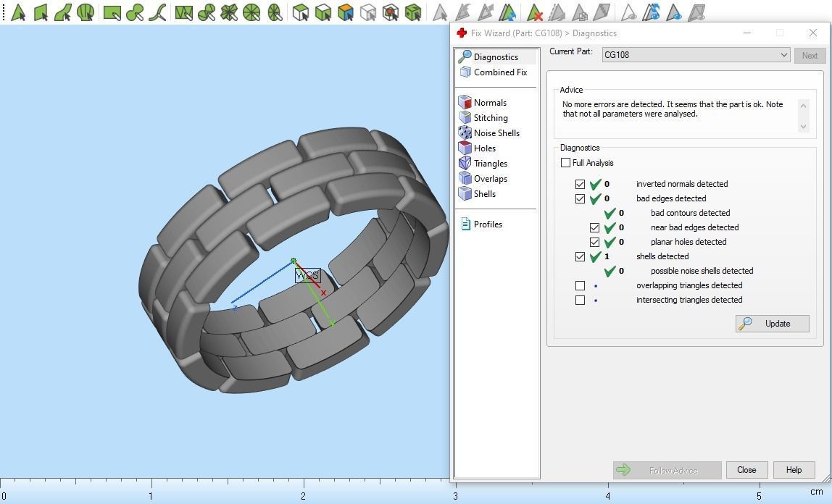Uncheck inverted normals detected checkbox
The width and height of the screenshot is (832, 504).
click(x=580, y=184)
